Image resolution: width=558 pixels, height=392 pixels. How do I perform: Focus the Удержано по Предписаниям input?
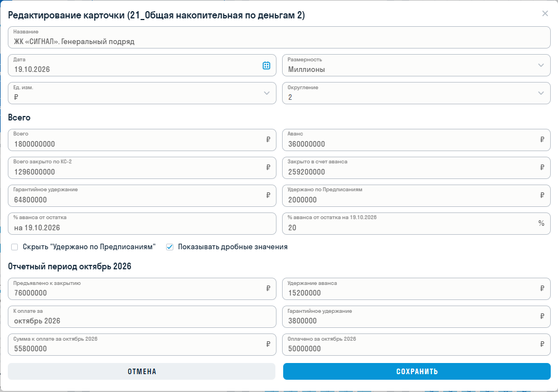point(416,196)
